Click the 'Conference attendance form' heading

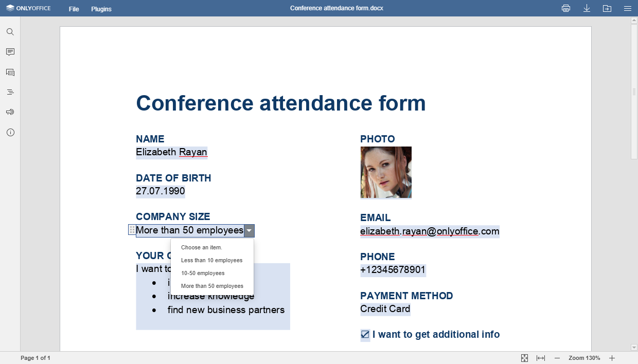tap(281, 103)
